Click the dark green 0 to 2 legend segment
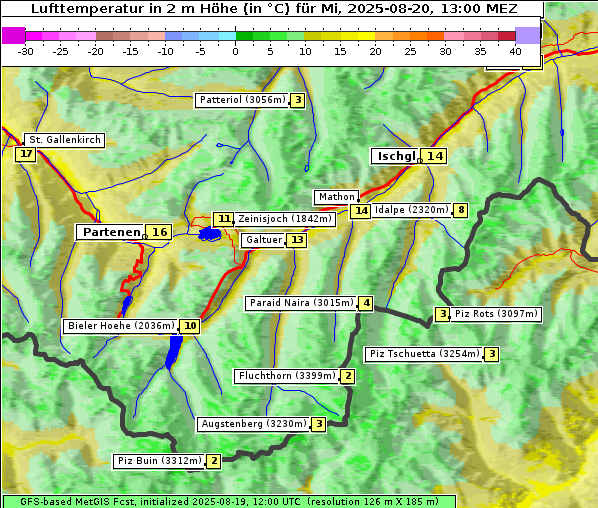This screenshot has height=508, width=598. point(244,36)
